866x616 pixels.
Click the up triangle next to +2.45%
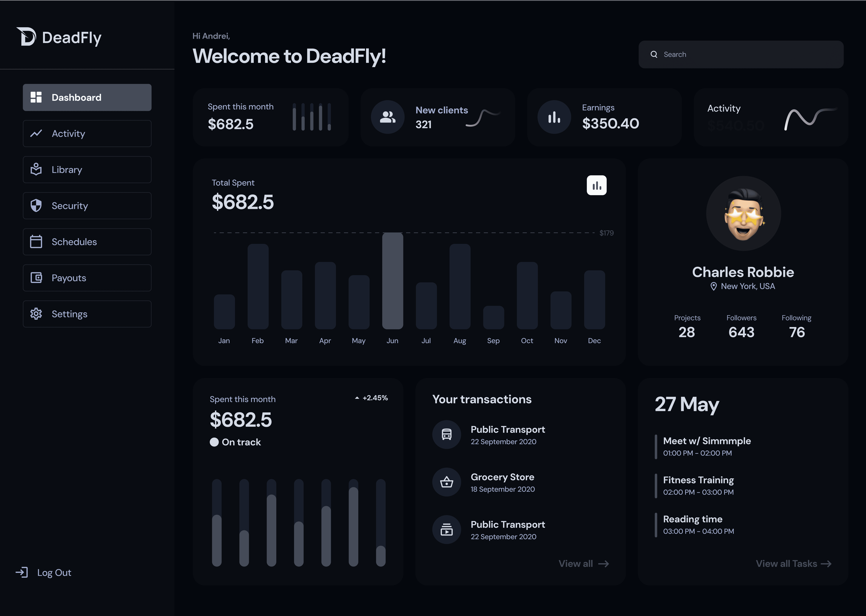[x=357, y=398]
